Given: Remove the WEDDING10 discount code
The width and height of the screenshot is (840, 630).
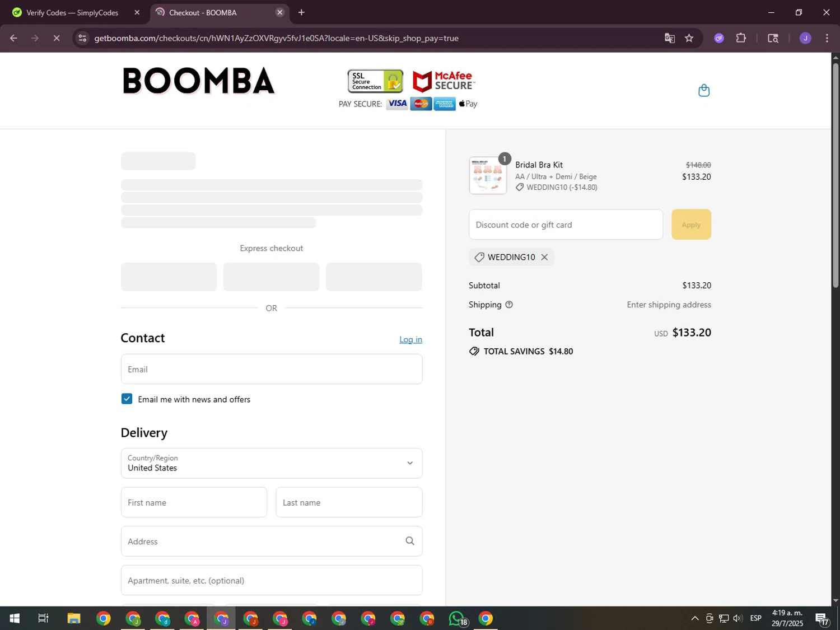Looking at the screenshot, I should click(x=544, y=257).
